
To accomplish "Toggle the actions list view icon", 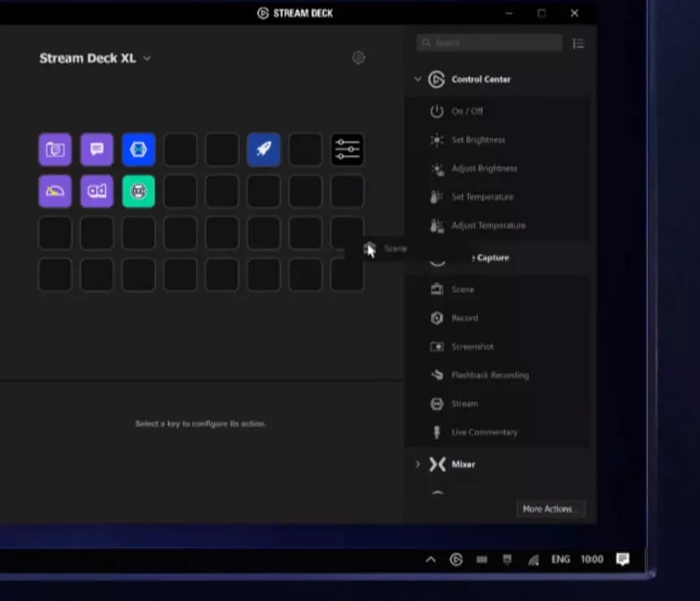I will coord(578,43).
